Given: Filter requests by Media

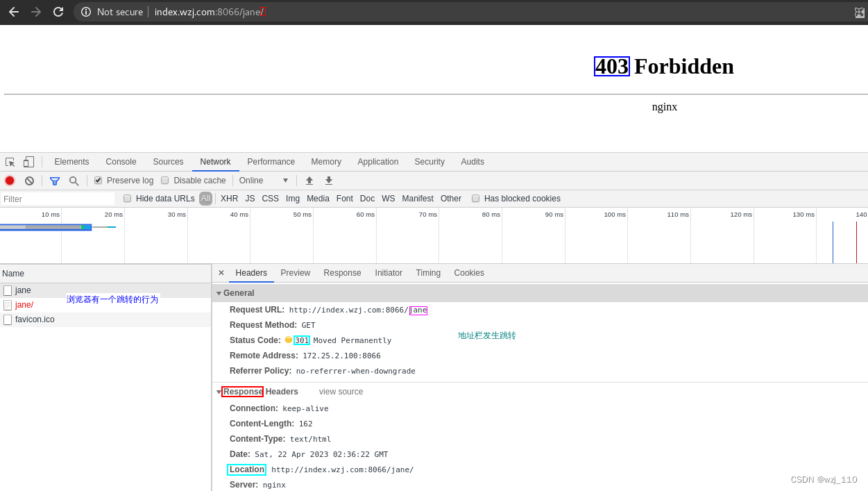Looking at the screenshot, I should 318,199.
